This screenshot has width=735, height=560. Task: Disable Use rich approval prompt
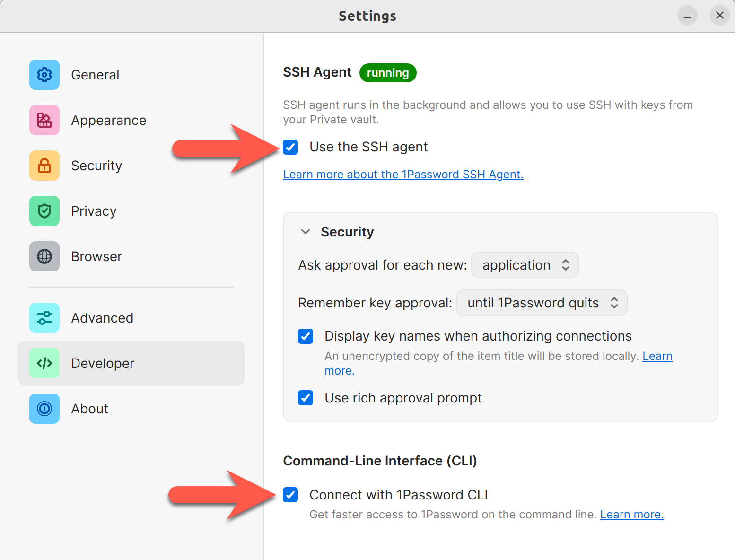306,398
